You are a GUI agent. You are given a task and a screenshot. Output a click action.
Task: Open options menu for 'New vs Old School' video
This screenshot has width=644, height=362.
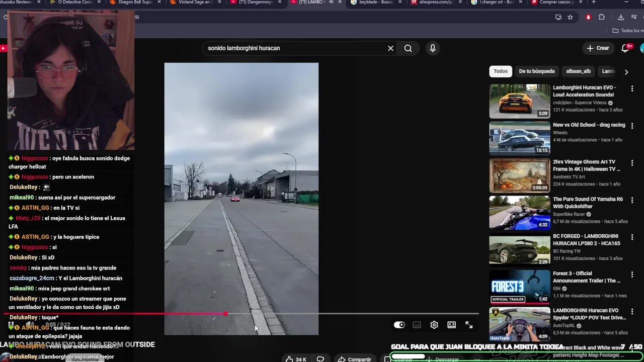[x=632, y=126]
